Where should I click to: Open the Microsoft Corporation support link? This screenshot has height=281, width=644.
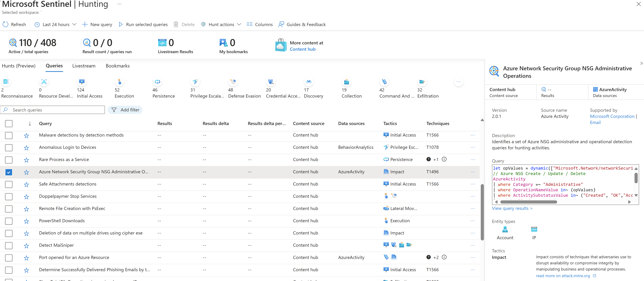612,116
